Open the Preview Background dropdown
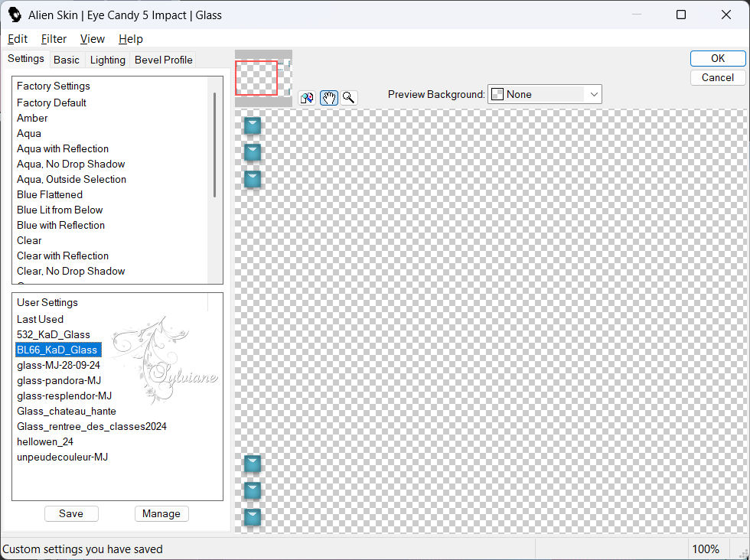Screen dimensions: 750x560 point(544,94)
